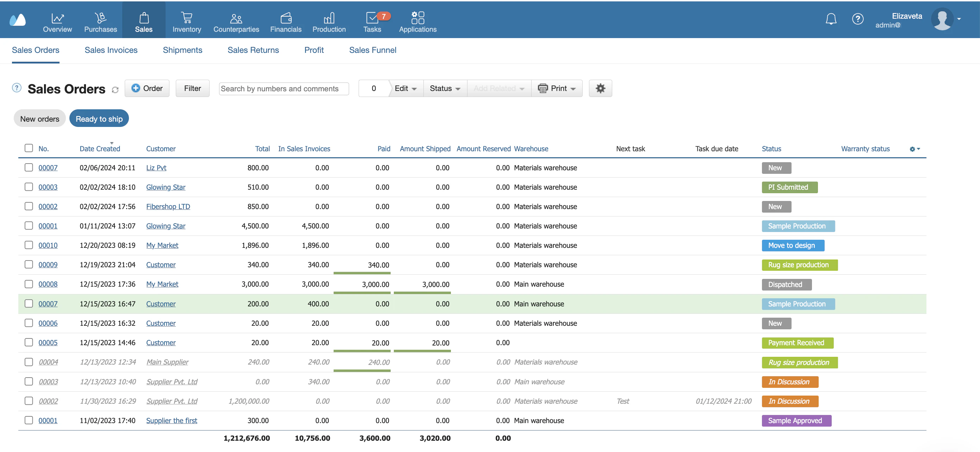Open the Financials wallet icon
Screen dimensions: 980x452
click(285, 18)
